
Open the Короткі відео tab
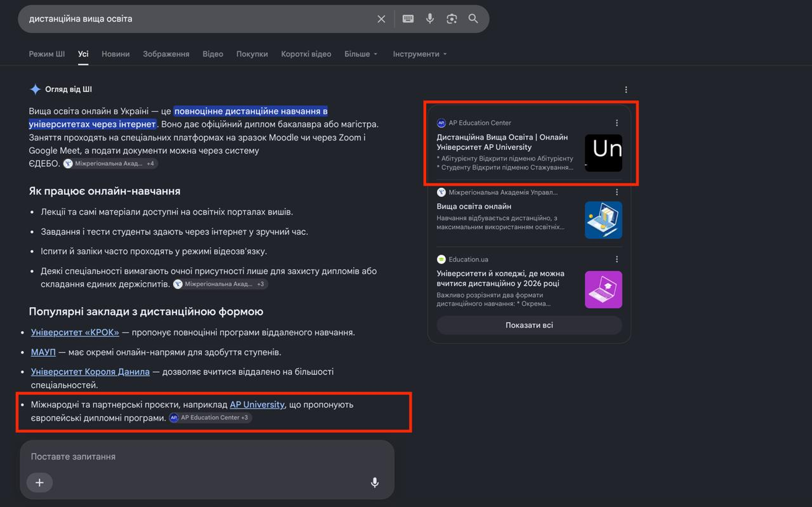point(306,54)
